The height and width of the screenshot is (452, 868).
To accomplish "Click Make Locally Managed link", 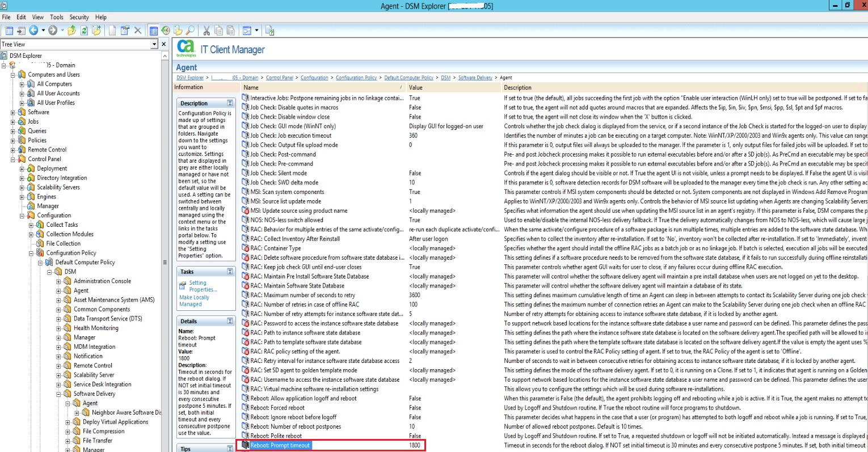I will pos(194,301).
